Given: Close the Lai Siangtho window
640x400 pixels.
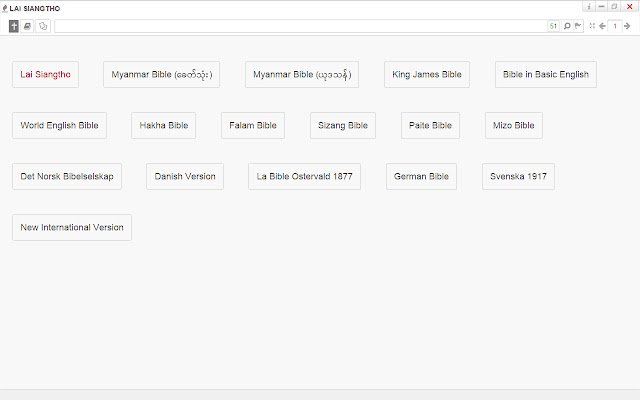Looking at the screenshot, I should (629, 7).
